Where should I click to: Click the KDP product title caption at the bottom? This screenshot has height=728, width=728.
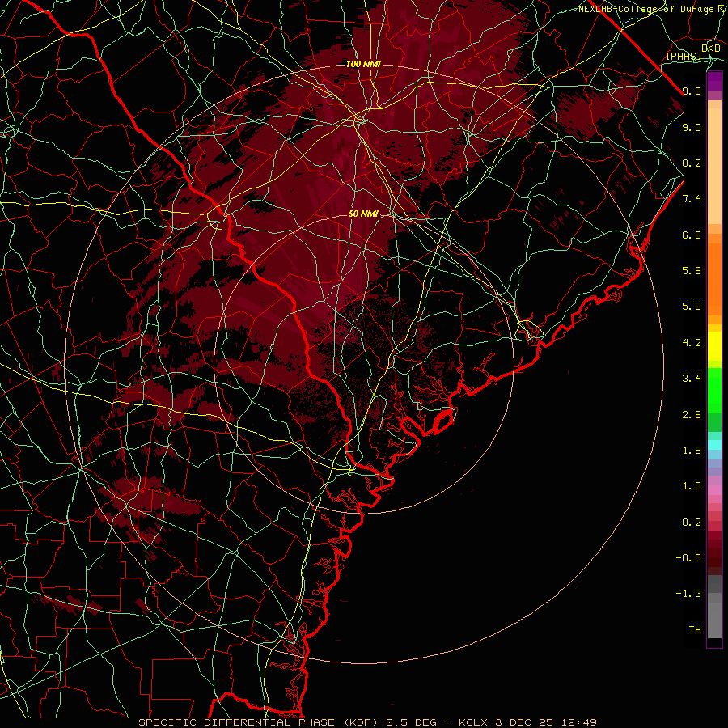[368, 722]
